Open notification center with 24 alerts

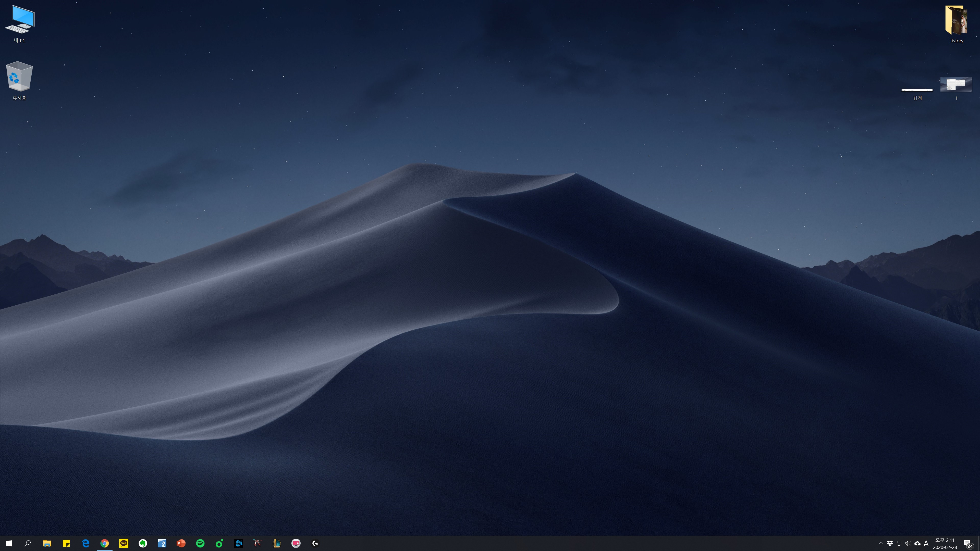point(968,544)
